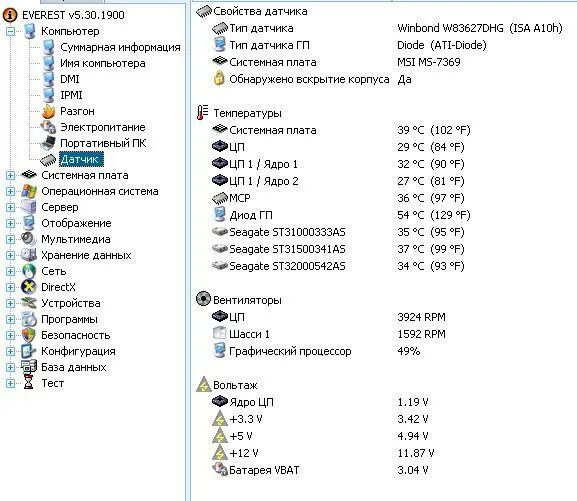
Task: Click the thermometer icon beside Температуры
Action: point(202,113)
